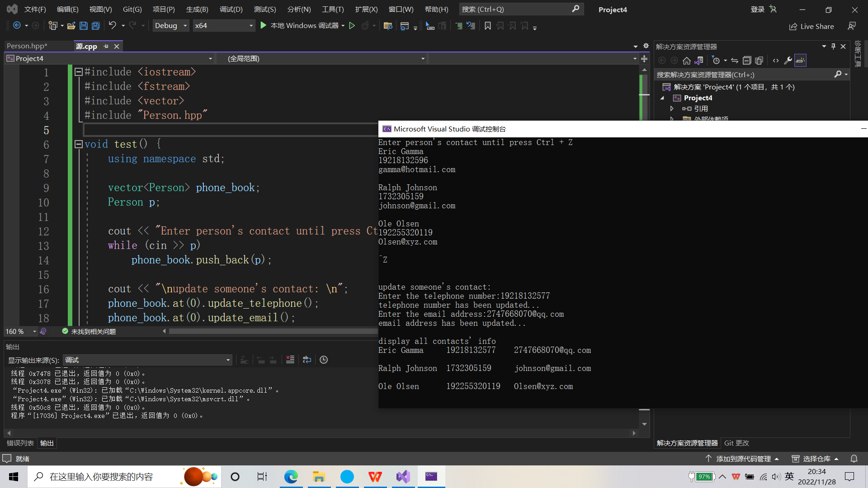Click the editor horizontal scrollbar

271,331
